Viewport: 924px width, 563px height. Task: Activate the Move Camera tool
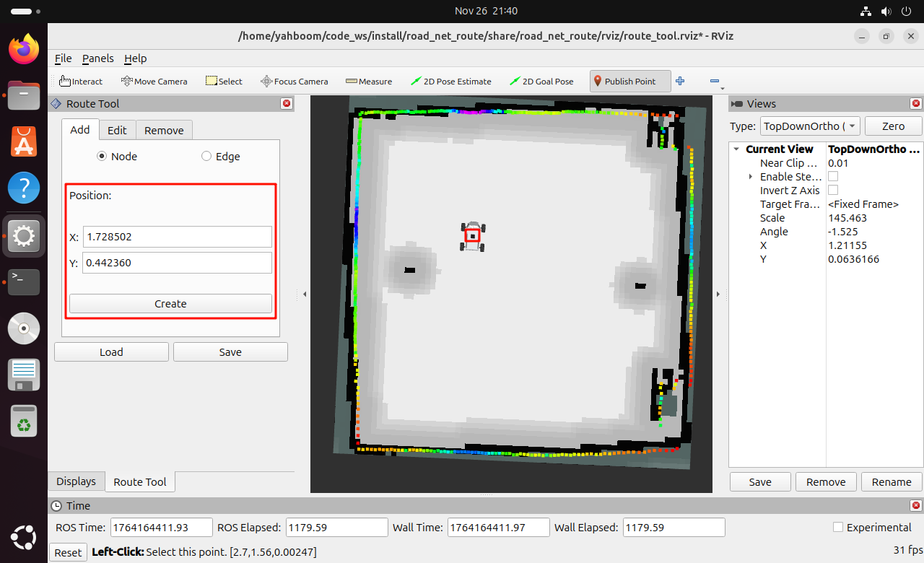pos(154,82)
